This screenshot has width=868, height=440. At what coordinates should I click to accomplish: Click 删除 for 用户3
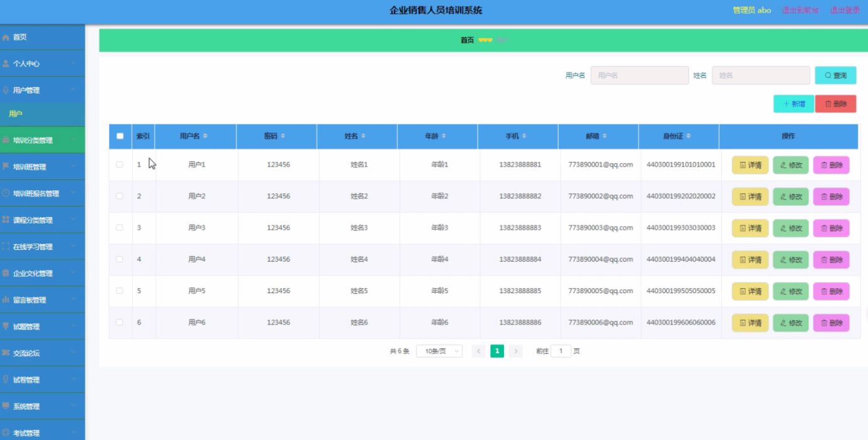coord(831,228)
